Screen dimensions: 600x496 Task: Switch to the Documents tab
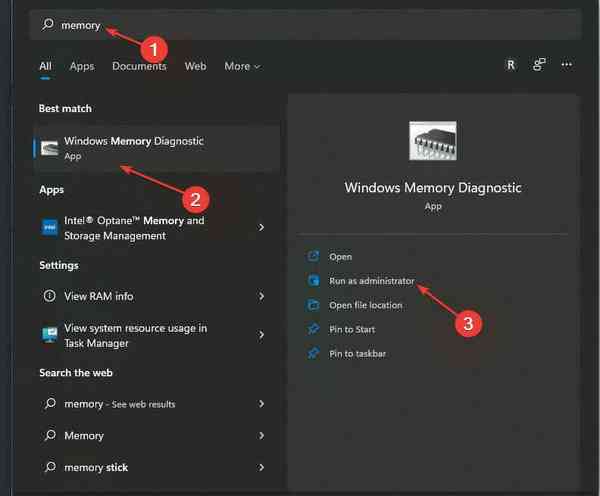139,66
